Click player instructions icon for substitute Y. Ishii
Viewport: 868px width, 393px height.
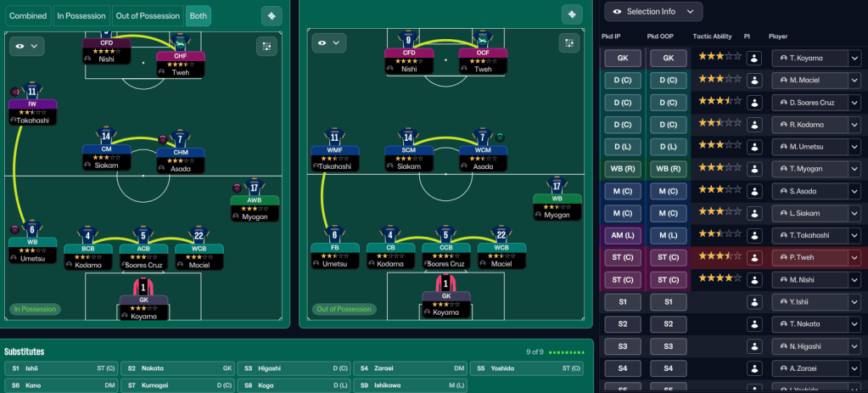[753, 301]
